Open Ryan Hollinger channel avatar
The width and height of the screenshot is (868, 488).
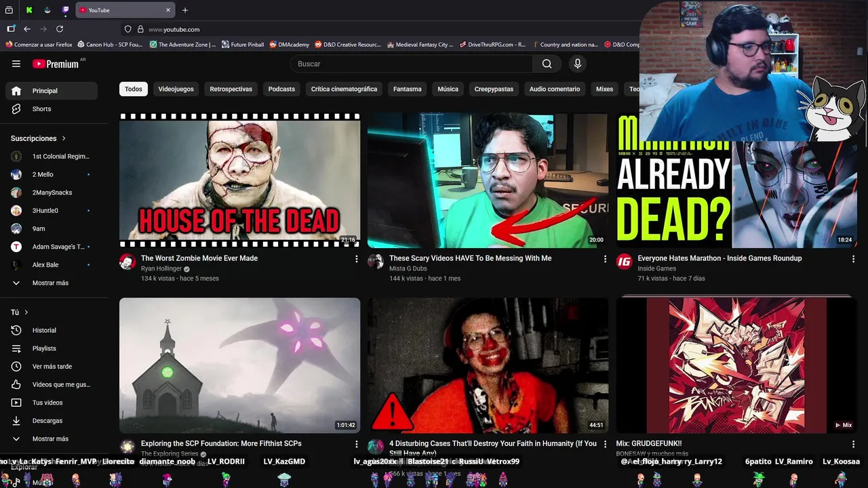click(127, 262)
